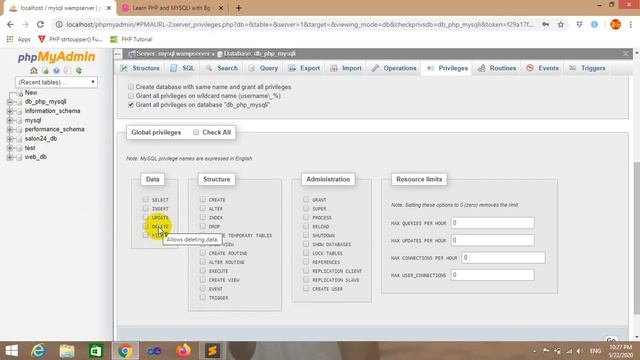Launch Internet Explorer from taskbar

tap(38, 351)
